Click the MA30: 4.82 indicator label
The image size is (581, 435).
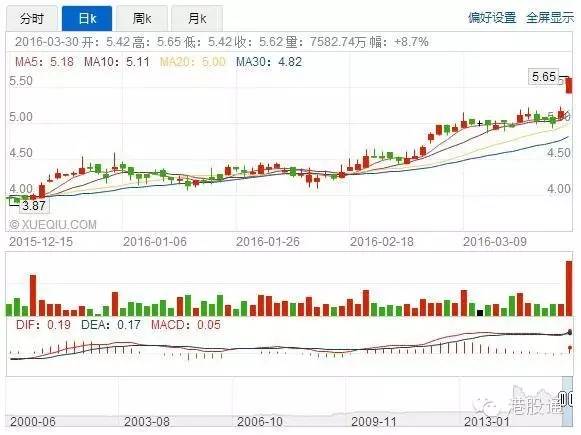[269, 62]
